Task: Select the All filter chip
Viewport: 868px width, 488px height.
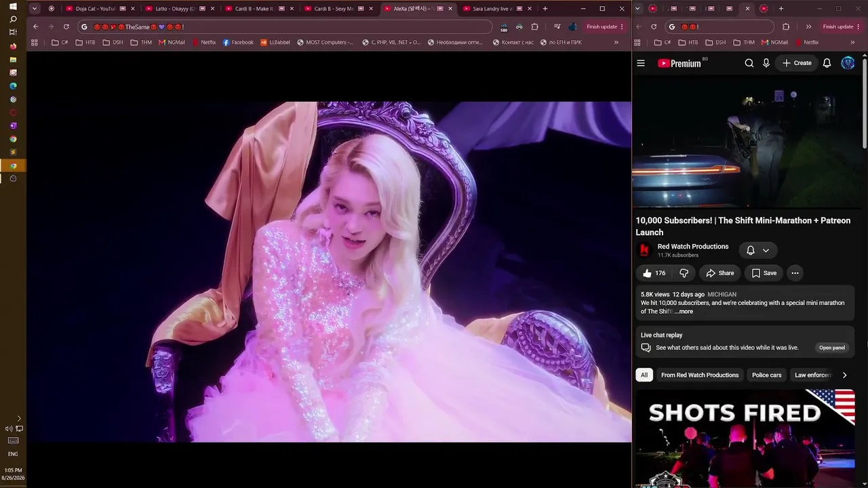Action: pyautogui.click(x=644, y=375)
